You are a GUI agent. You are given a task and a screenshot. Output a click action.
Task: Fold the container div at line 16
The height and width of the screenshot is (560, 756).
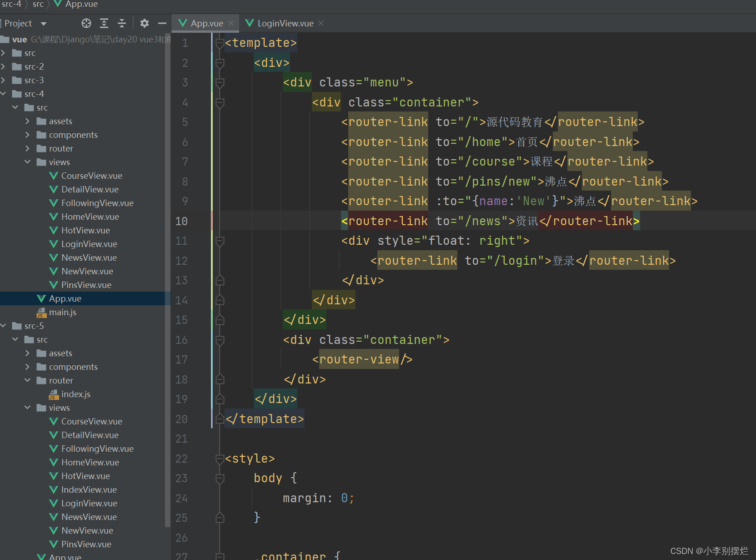pyautogui.click(x=220, y=340)
